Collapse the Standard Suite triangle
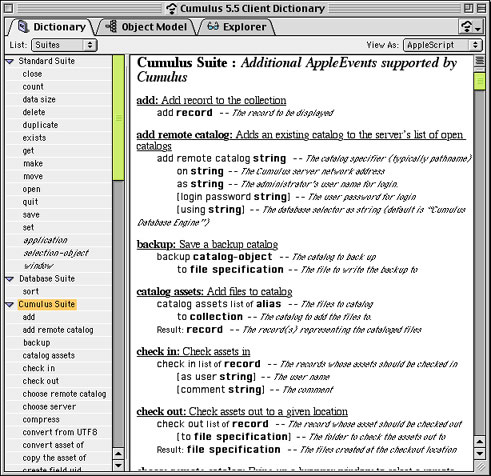491x476 pixels. tap(10, 61)
